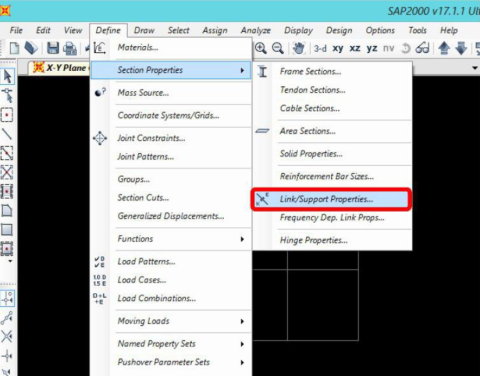Select the Quick Draw Frame tool
This screenshot has width=480, height=376.
click(7, 153)
